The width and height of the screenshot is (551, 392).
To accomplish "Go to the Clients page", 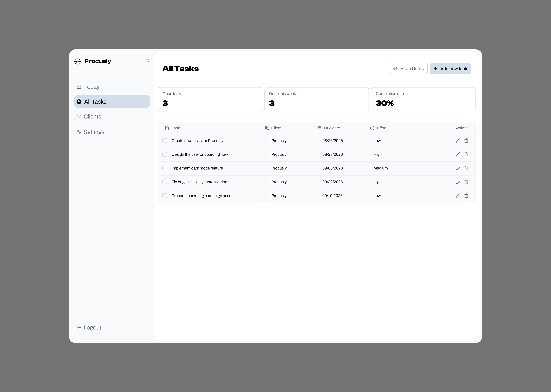I will 112,117.
